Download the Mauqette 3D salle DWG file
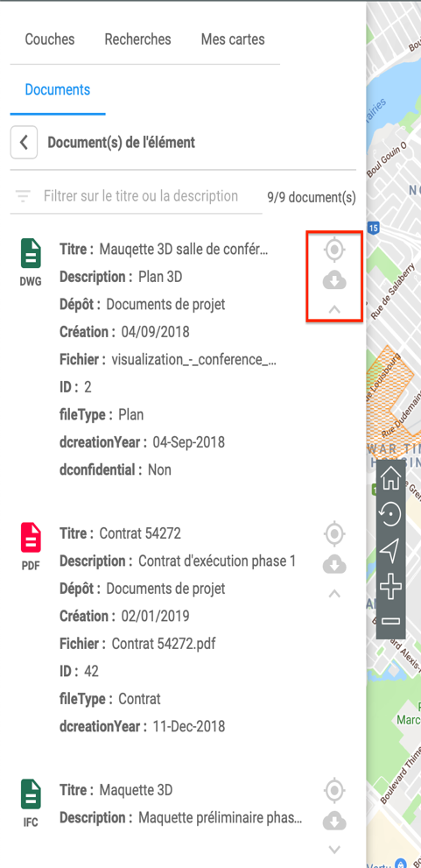Screen dimensions: 421x868 click(334, 281)
